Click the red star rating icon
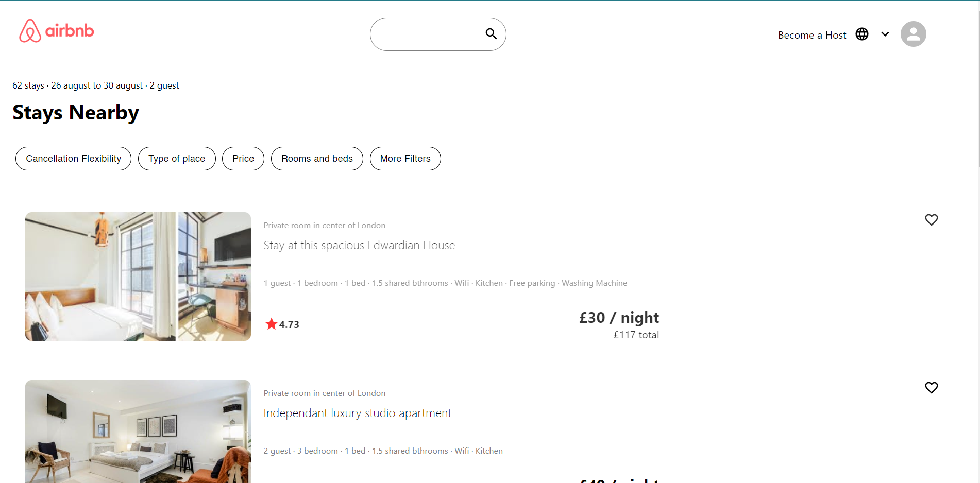 [271, 324]
